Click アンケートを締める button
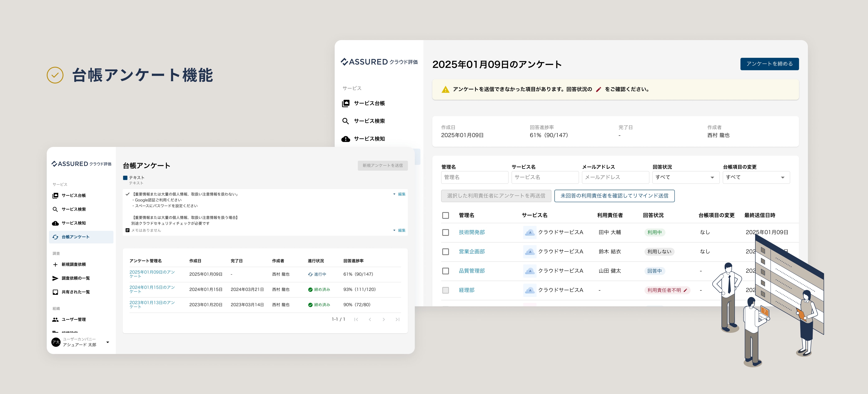 point(769,64)
